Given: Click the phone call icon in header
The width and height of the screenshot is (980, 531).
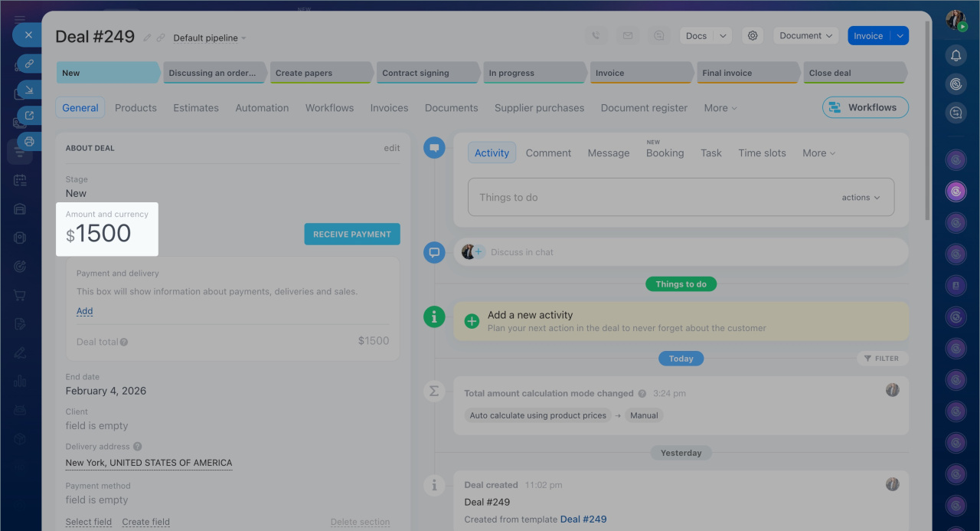Looking at the screenshot, I should pos(596,36).
